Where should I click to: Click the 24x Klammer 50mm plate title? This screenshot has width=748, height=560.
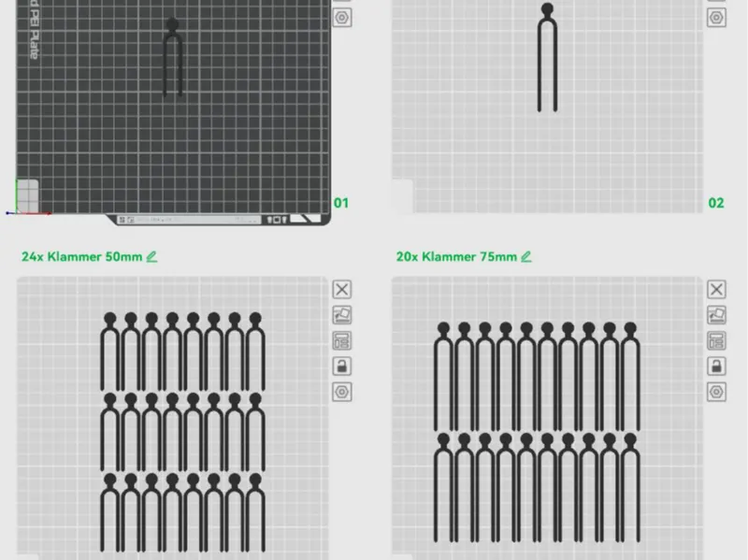81,256
